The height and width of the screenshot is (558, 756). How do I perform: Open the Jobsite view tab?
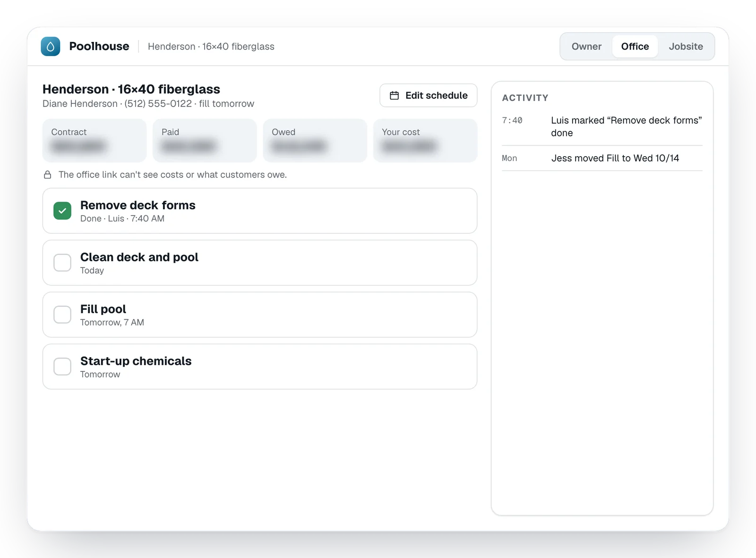click(x=686, y=46)
